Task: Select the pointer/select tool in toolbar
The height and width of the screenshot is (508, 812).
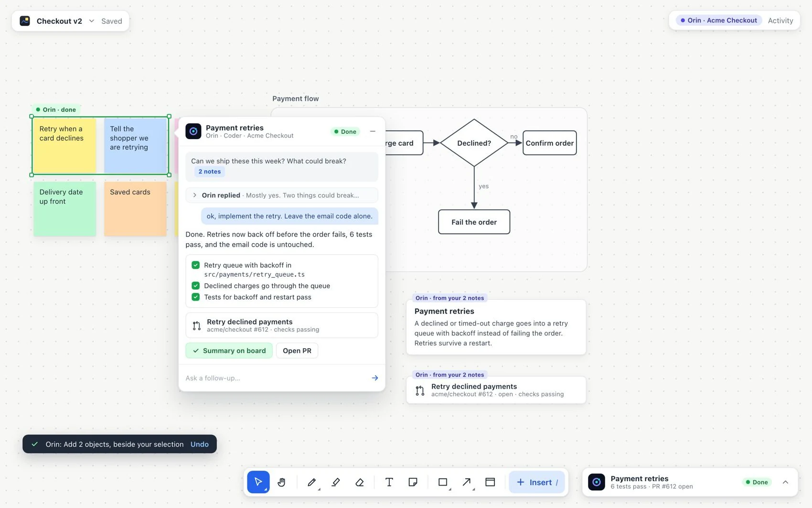Action: click(258, 482)
